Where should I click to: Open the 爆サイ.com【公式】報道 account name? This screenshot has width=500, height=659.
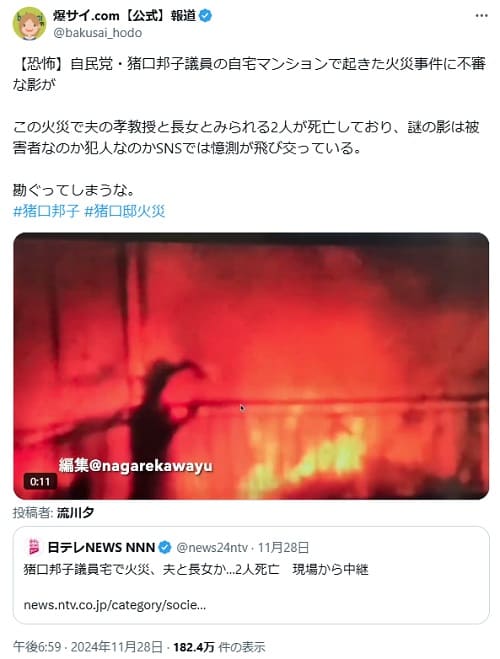(x=125, y=16)
